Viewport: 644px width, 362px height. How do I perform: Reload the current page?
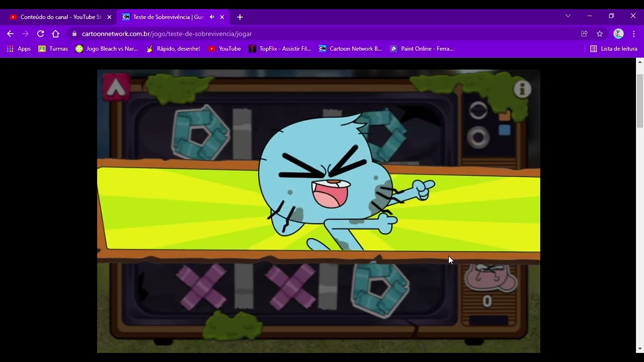[x=41, y=34]
